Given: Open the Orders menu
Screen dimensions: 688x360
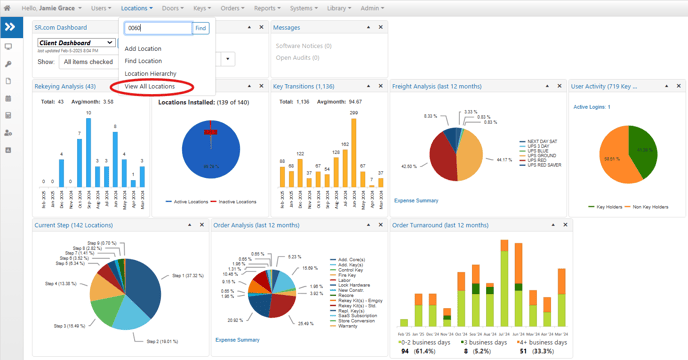Looking at the screenshot, I should tap(233, 8).
